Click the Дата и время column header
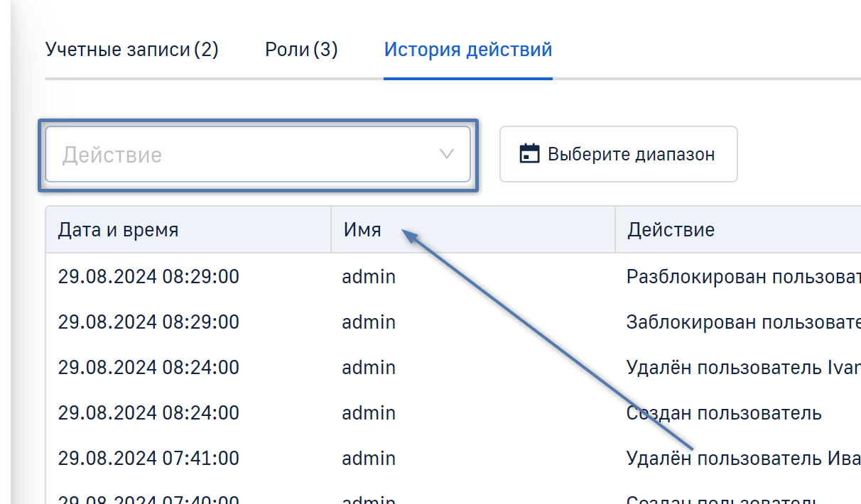The image size is (861, 504). pos(118,230)
